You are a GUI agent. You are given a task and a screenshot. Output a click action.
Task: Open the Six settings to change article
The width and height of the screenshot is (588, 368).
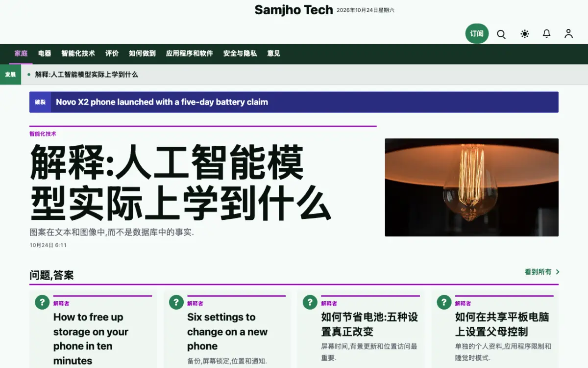[227, 332]
